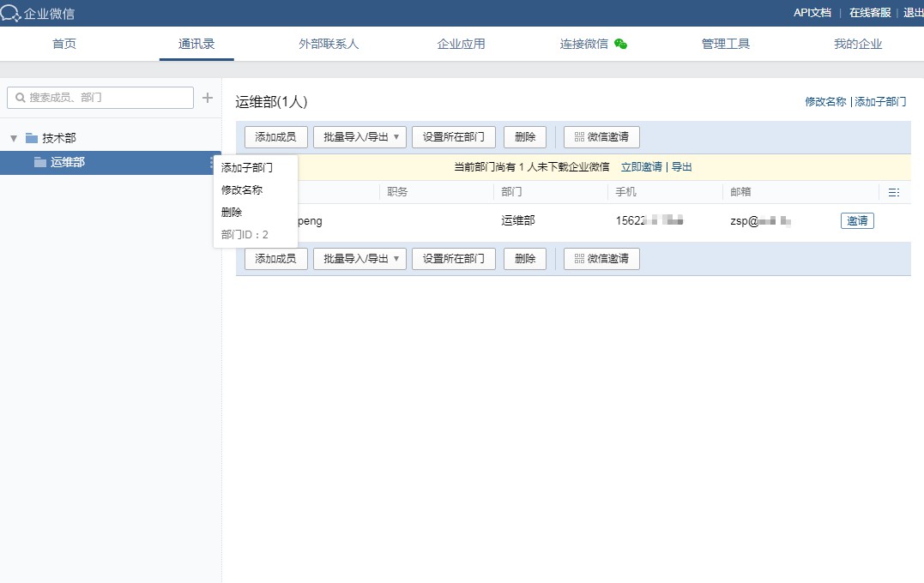
Task: Open the 管理工具 tab
Action: click(x=726, y=45)
